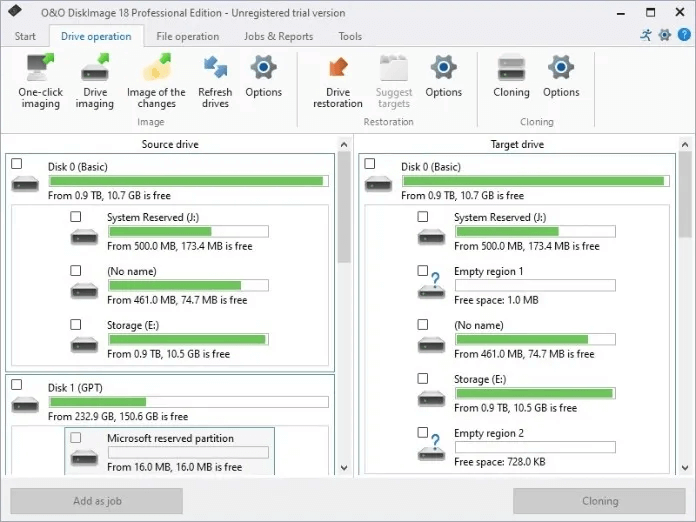696x522 pixels.
Task: Click text 'Free space: 728.0 KB'
Action: coord(500,462)
